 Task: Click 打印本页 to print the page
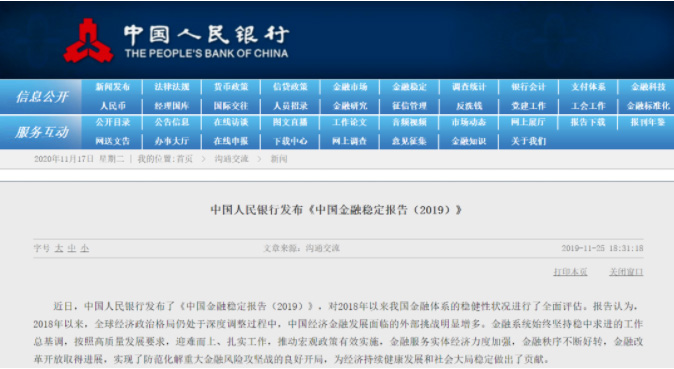(x=570, y=272)
